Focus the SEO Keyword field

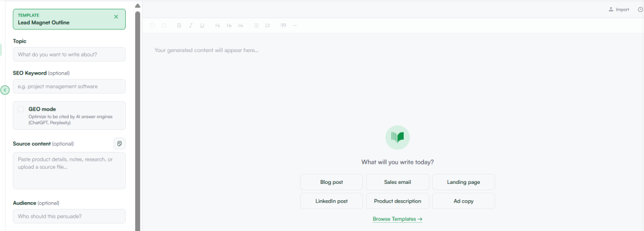69,87
